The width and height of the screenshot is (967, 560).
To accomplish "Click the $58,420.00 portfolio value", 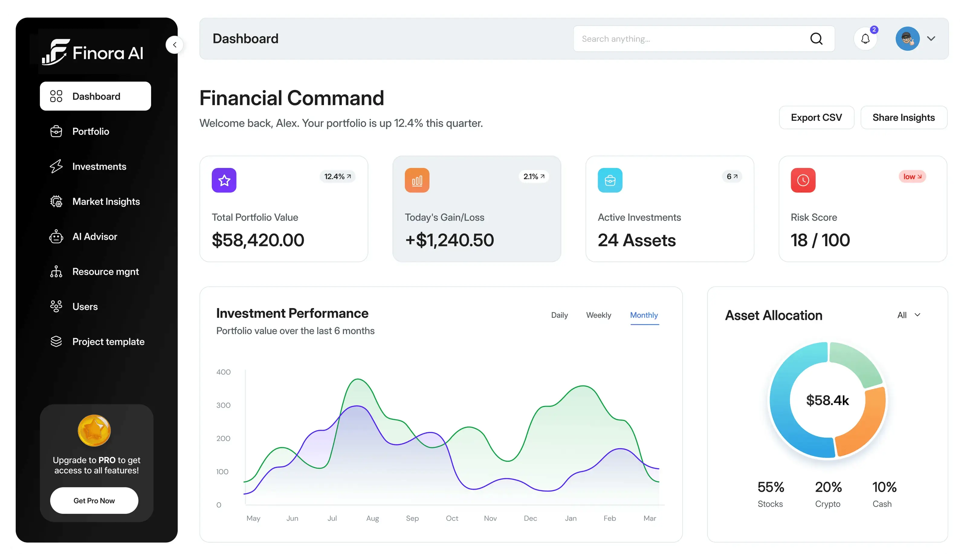I will (x=258, y=240).
